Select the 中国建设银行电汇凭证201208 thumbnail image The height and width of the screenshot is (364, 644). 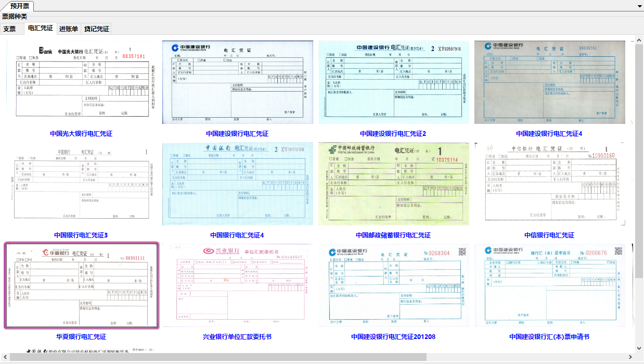393,285
